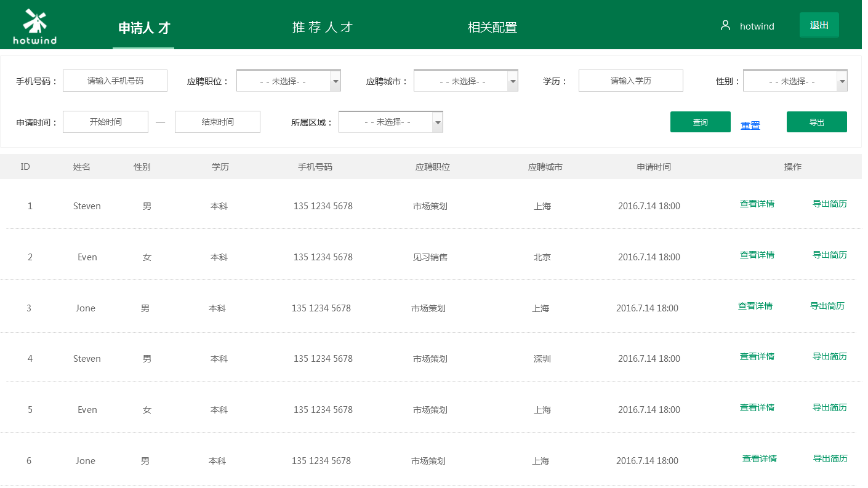
Task: Export resume for row 4 Steven
Action: tap(830, 357)
